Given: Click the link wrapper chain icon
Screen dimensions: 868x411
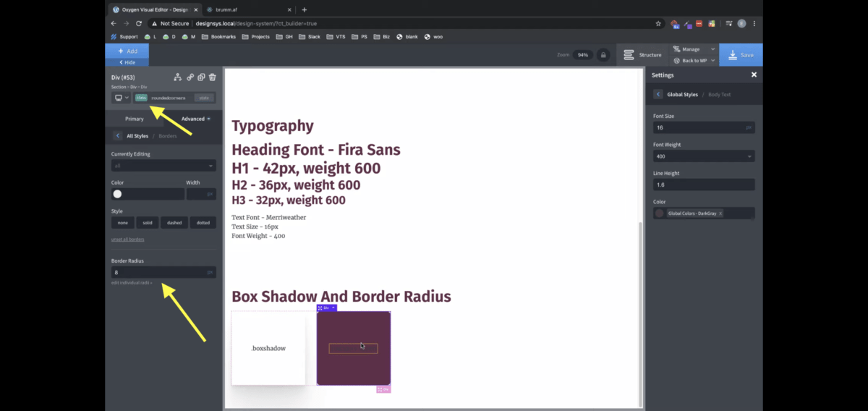Looking at the screenshot, I should pos(190,77).
